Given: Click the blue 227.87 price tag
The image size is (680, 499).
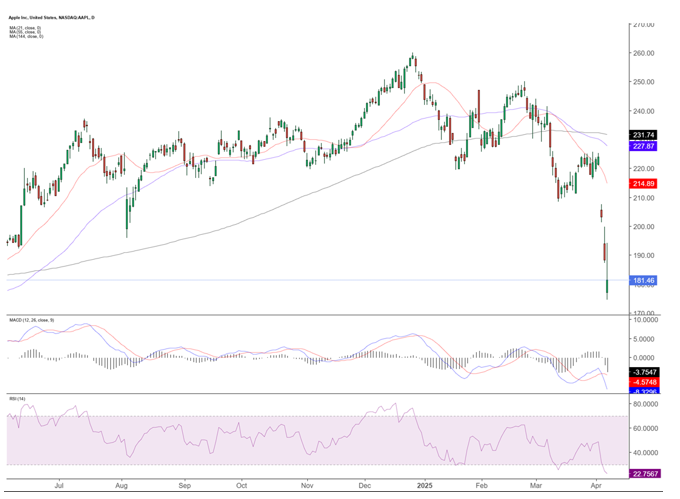Looking at the screenshot, I should [643, 146].
